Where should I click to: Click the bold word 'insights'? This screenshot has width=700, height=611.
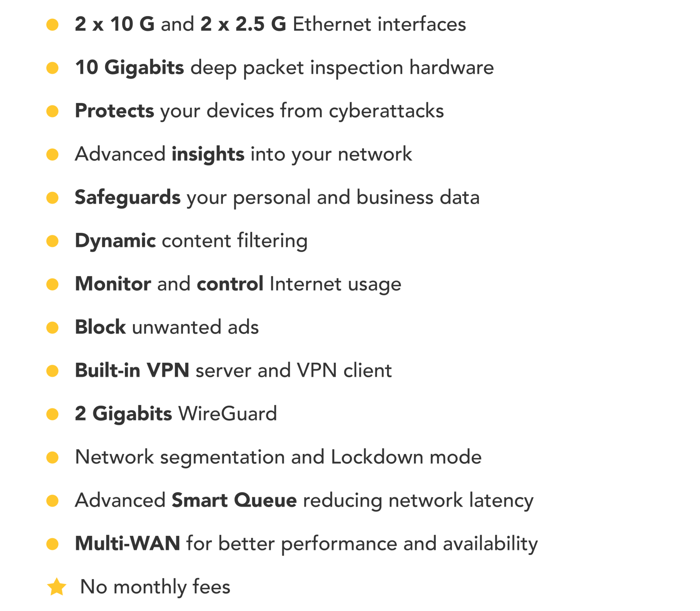coord(208,155)
